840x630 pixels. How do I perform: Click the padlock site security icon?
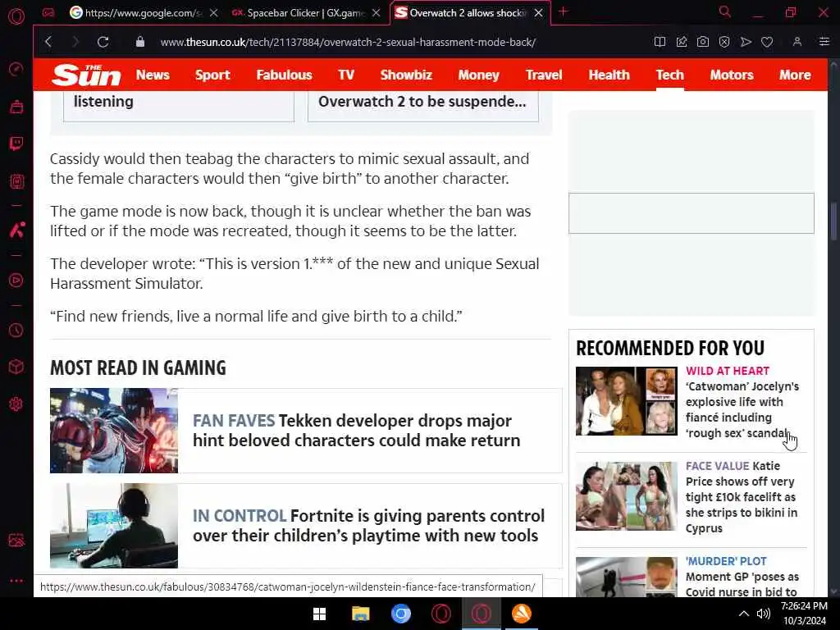[139, 42]
